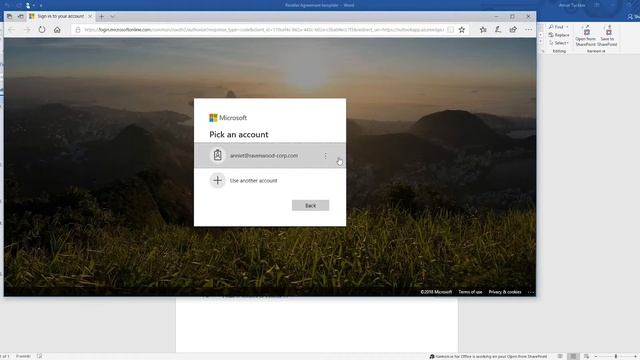
Task: Open Customize Quick Access Toolbar dropdown
Action: pyautogui.click(x=41, y=5)
